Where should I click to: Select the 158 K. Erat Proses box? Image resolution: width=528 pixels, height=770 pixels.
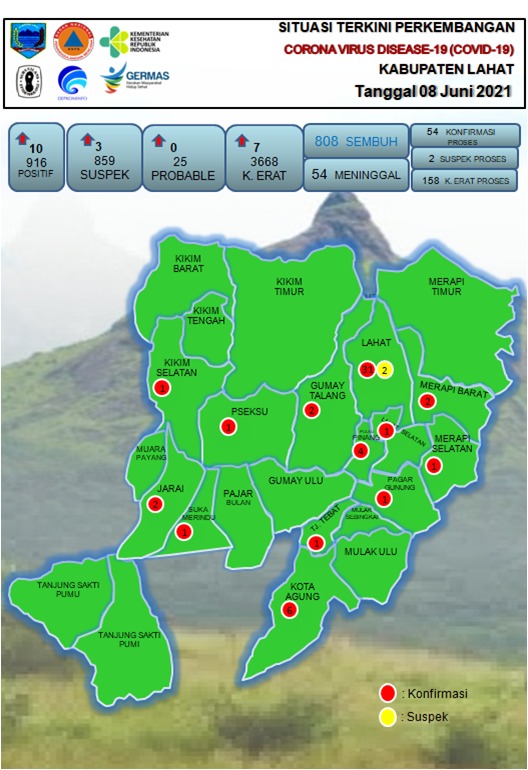coord(465,181)
